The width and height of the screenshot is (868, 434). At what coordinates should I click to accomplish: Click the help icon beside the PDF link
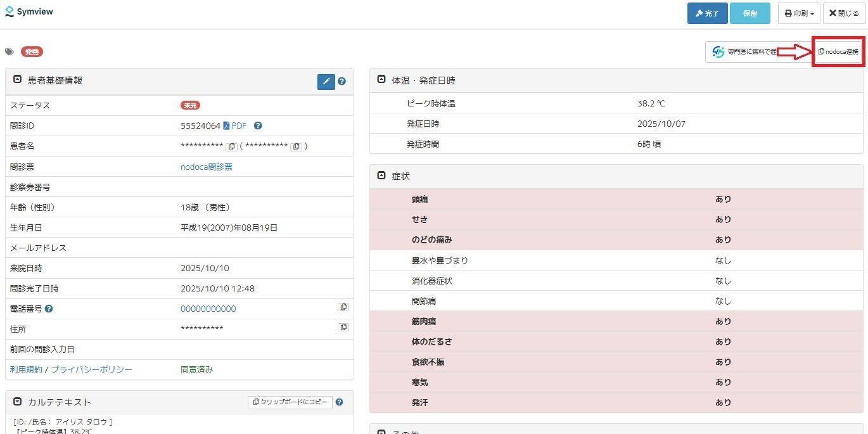pyautogui.click(x=258, y=126)
